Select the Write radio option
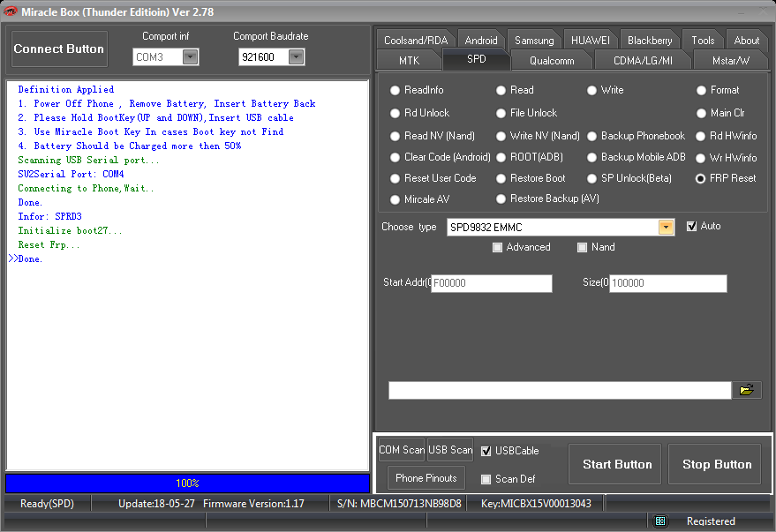Screen dimensions: 776x532 591,91
